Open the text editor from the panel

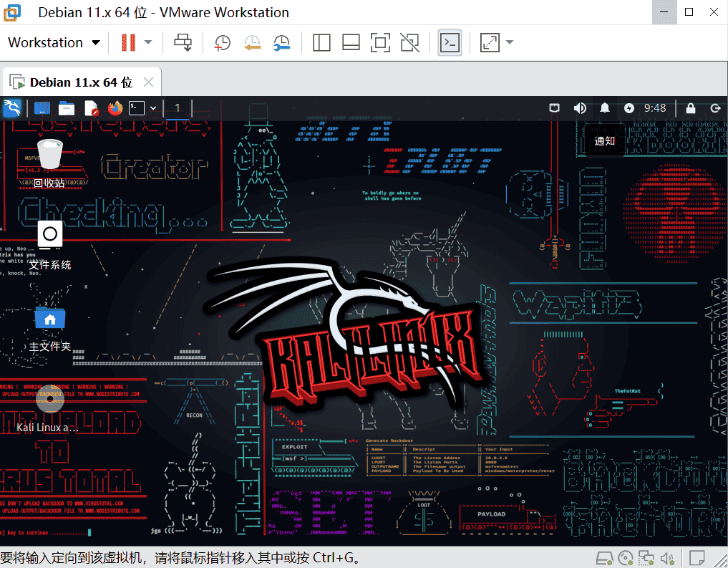tap(92, 108)
